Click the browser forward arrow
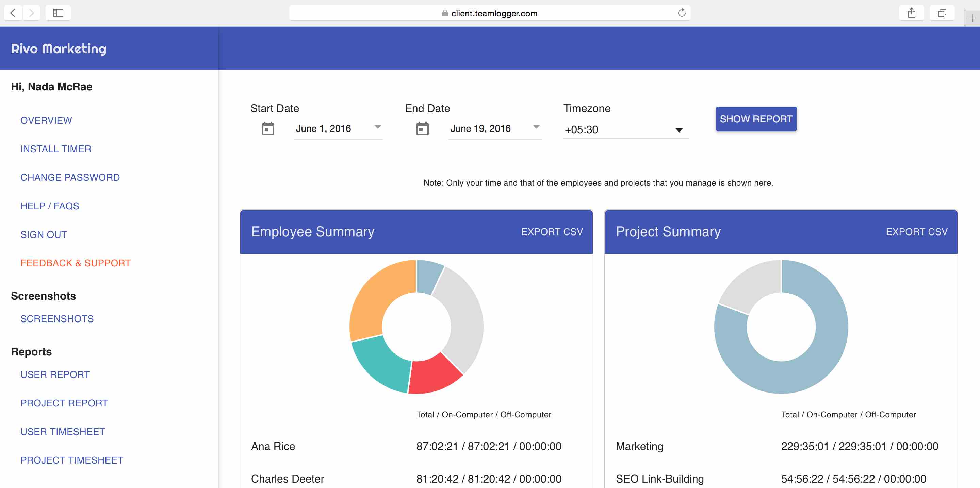Screen dimensions: 980x488 [x=32, y=13]
